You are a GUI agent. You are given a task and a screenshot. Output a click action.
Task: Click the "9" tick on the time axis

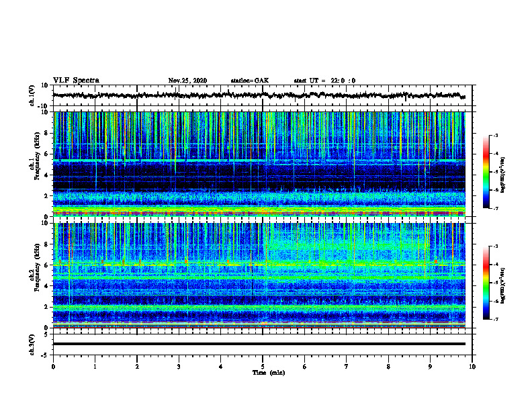pos(430,367)
